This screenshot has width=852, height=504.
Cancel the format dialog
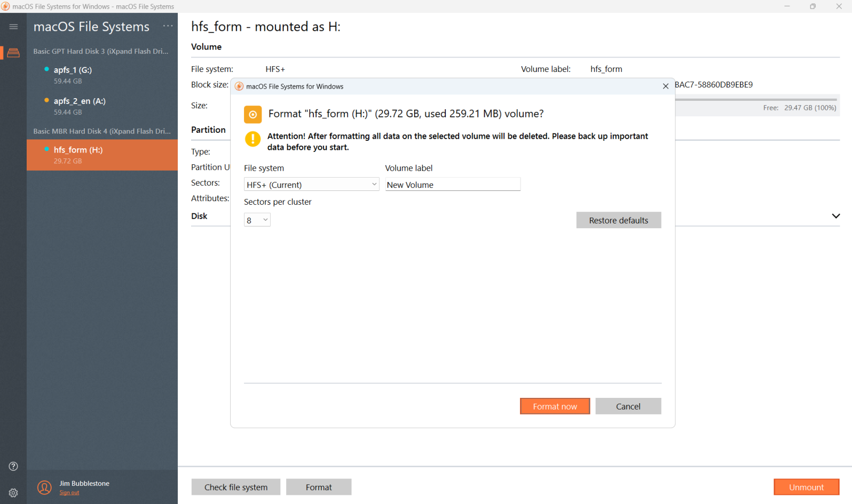pyautogui.click(x=628, y=406)
